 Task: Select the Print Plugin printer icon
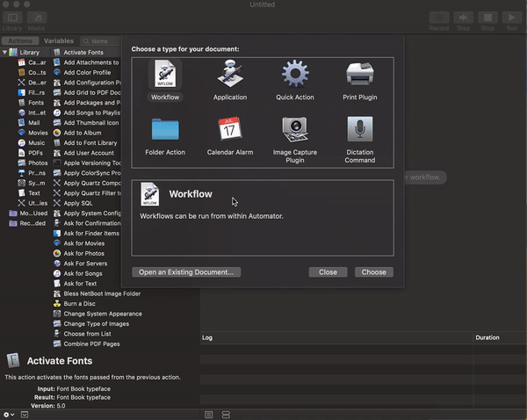click(359, 74)
